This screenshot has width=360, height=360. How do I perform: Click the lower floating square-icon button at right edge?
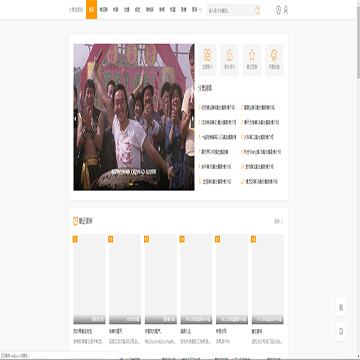tap(341, 331)
